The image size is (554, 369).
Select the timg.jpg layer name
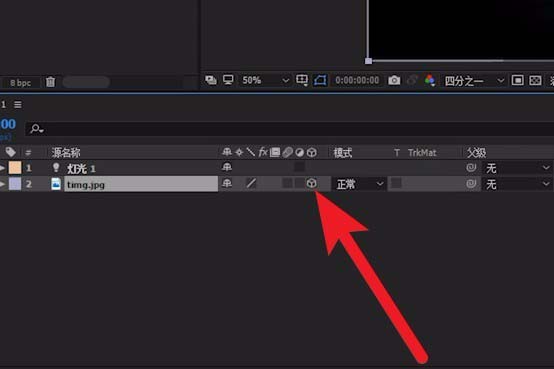tap(141, 184)
